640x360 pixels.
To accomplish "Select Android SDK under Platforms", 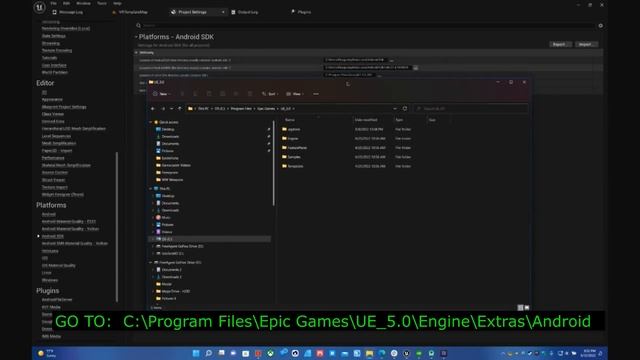I will [53, 236].
